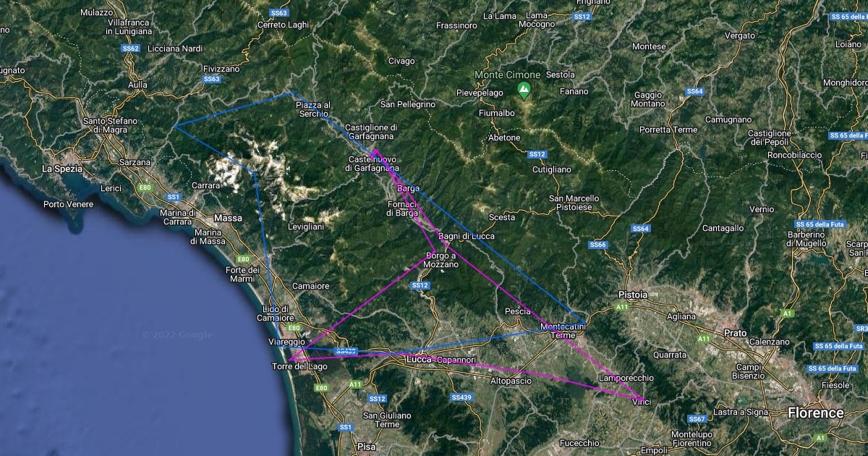Viewport: 868px width, 456px height.
Task: Click the SS62 road shield near Licciana Nardi
Action: pos(131,48)
